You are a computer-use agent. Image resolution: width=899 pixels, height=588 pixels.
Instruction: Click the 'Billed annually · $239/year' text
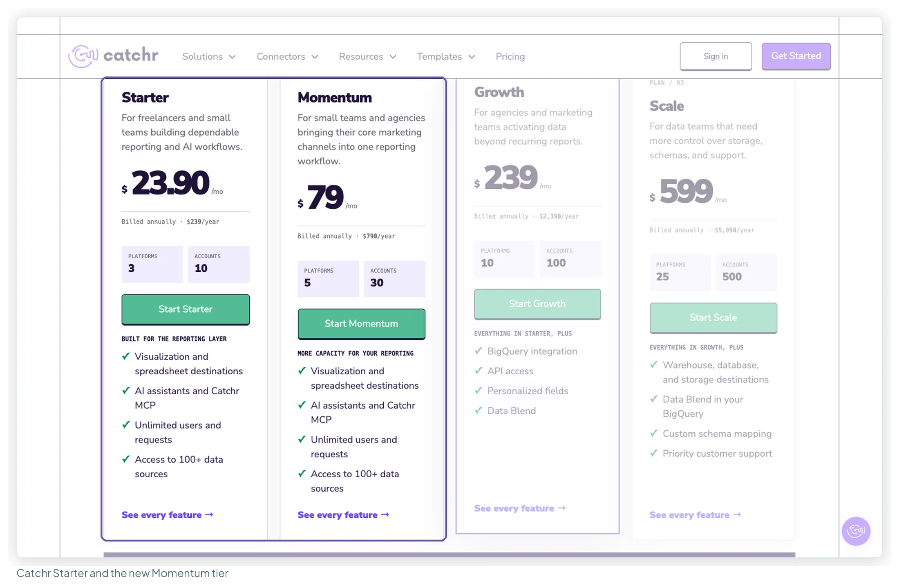(x=170, y=222)
